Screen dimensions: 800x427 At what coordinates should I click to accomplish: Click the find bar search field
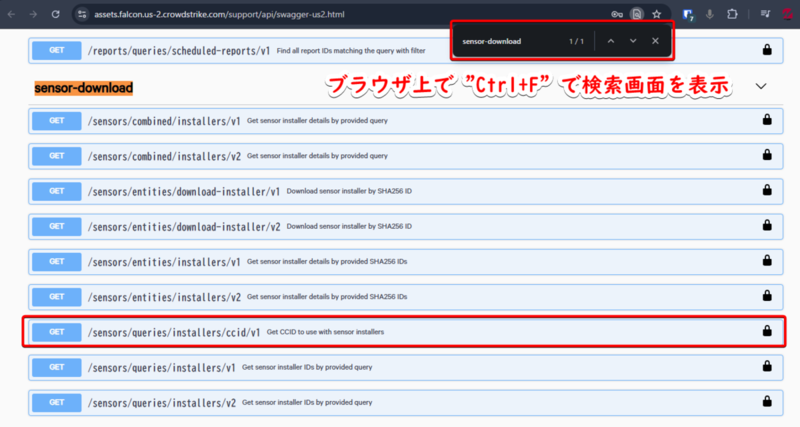510,41
